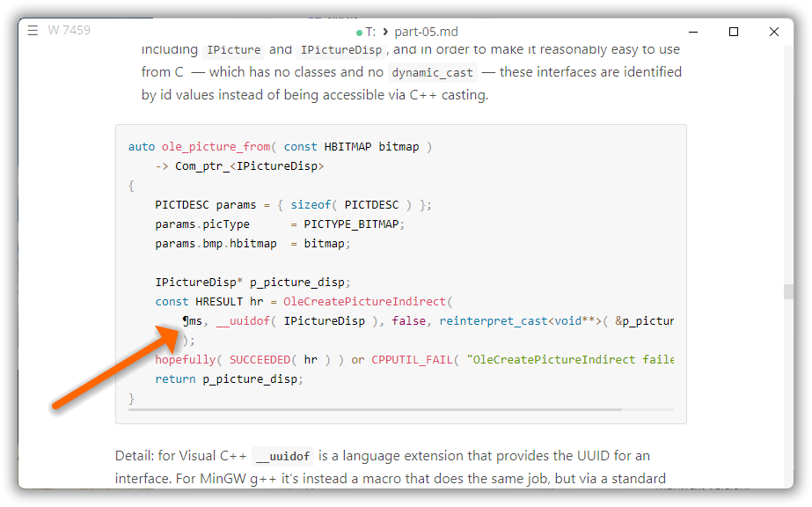Screen dimensions: 812x507
Task: Click the green unsaved status dot
Action: pos(359,33)
